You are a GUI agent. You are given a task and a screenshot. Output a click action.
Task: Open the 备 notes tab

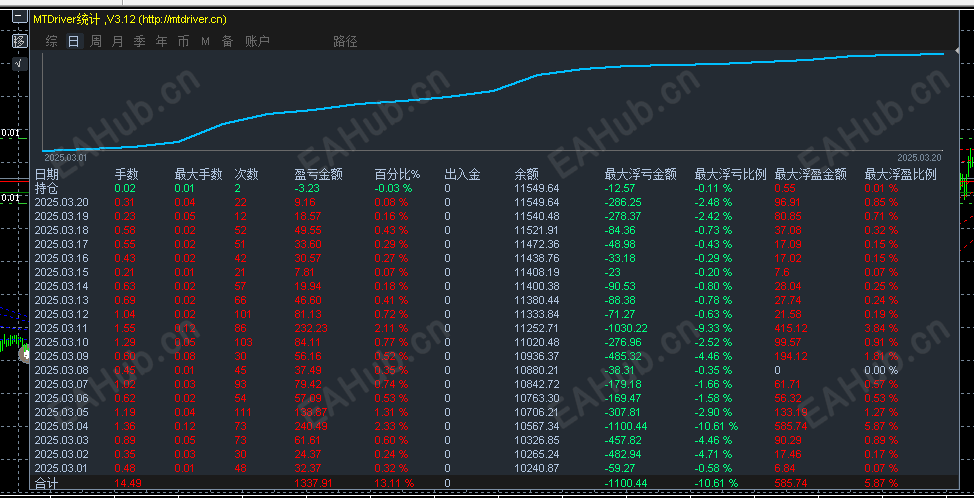point(227,42)
